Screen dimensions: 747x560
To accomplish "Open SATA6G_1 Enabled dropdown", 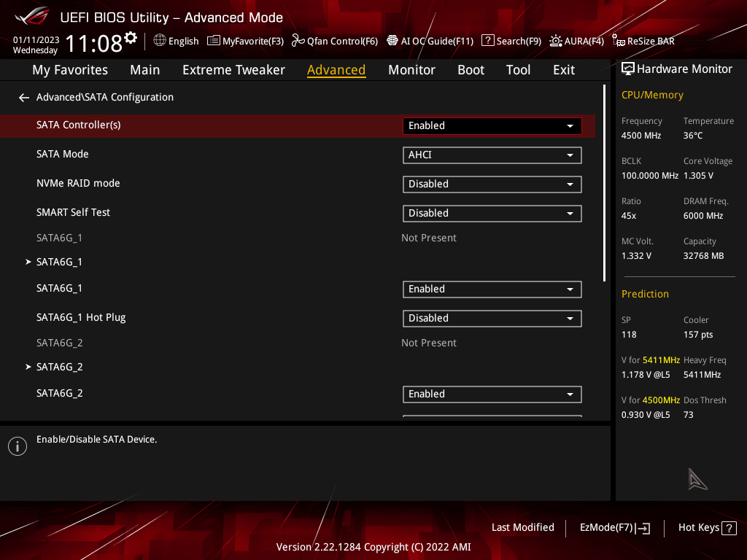I will [492, 289].
